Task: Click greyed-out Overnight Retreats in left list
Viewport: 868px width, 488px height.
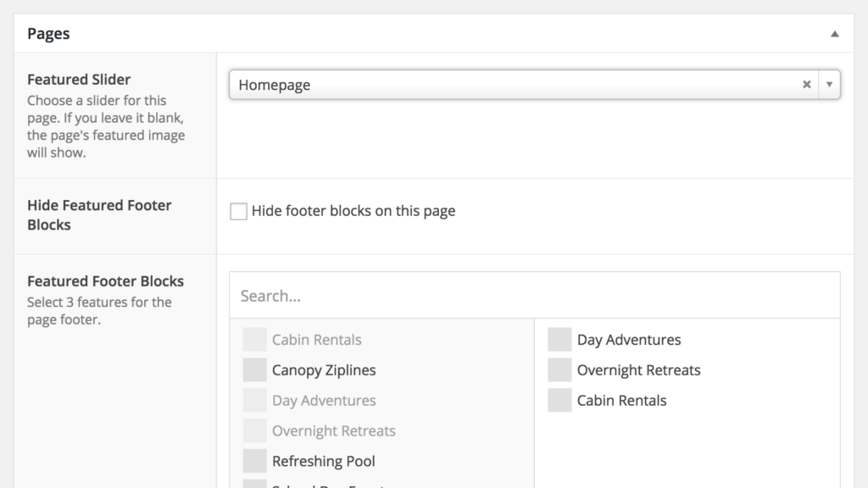Action: 333,431
